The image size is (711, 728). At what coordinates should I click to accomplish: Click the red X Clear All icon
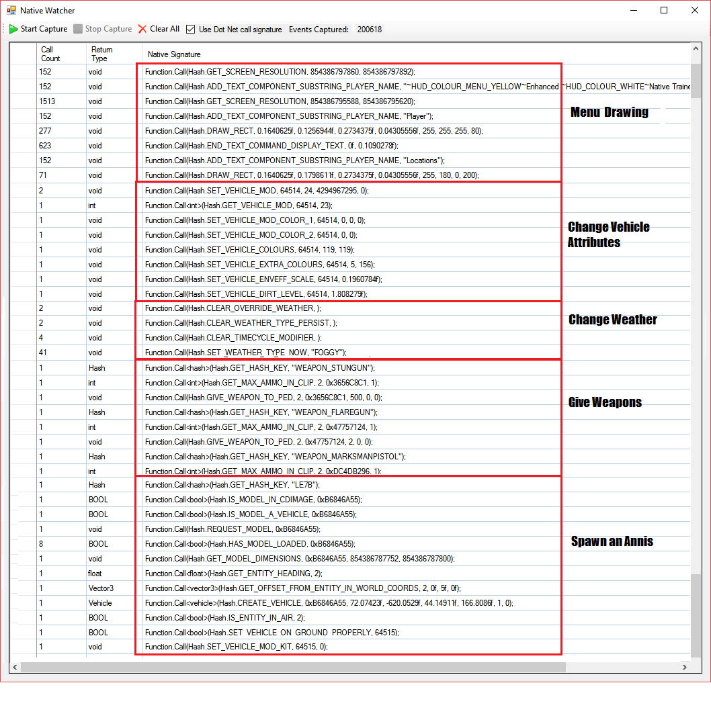tap(142, 29)
